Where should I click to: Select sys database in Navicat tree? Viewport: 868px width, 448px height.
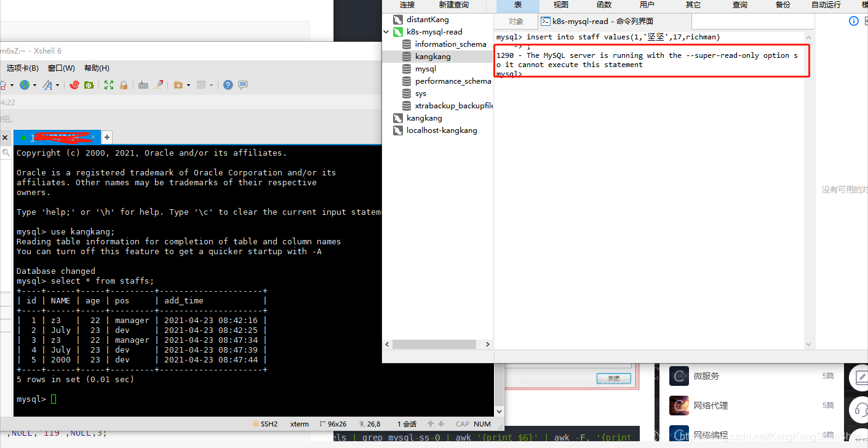[x=420, y=94]
